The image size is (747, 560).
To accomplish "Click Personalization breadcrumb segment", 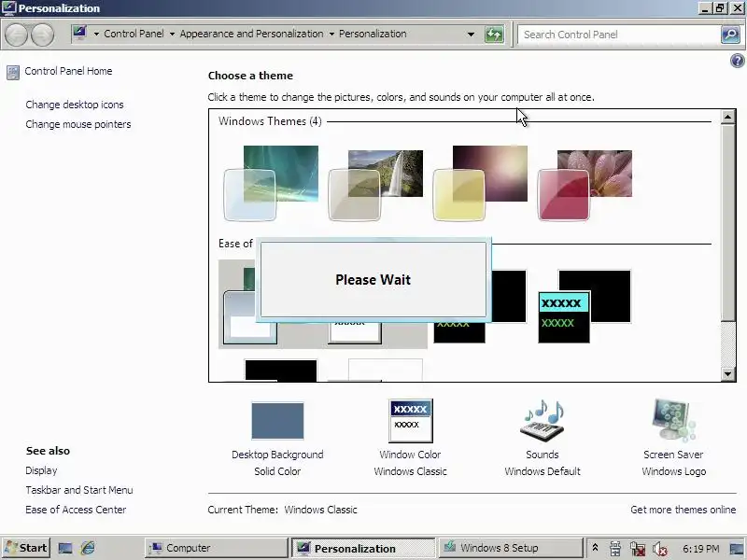I will pyautogui.click(x=373, y=34).
